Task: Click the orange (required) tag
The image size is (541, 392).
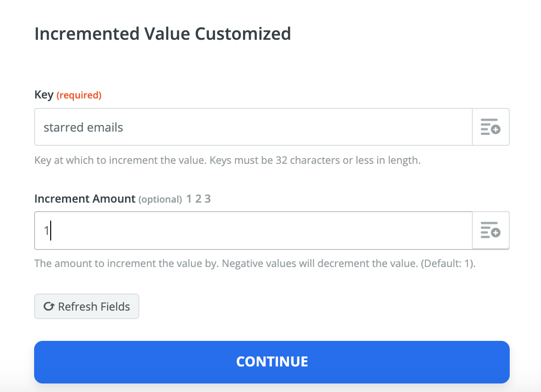Action: [x=79, y=95]
